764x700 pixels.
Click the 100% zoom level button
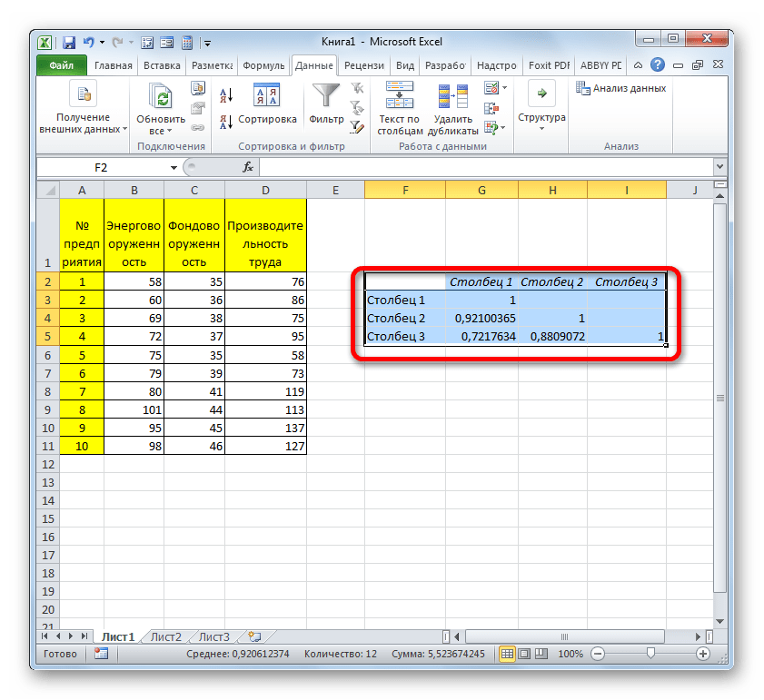571,654
